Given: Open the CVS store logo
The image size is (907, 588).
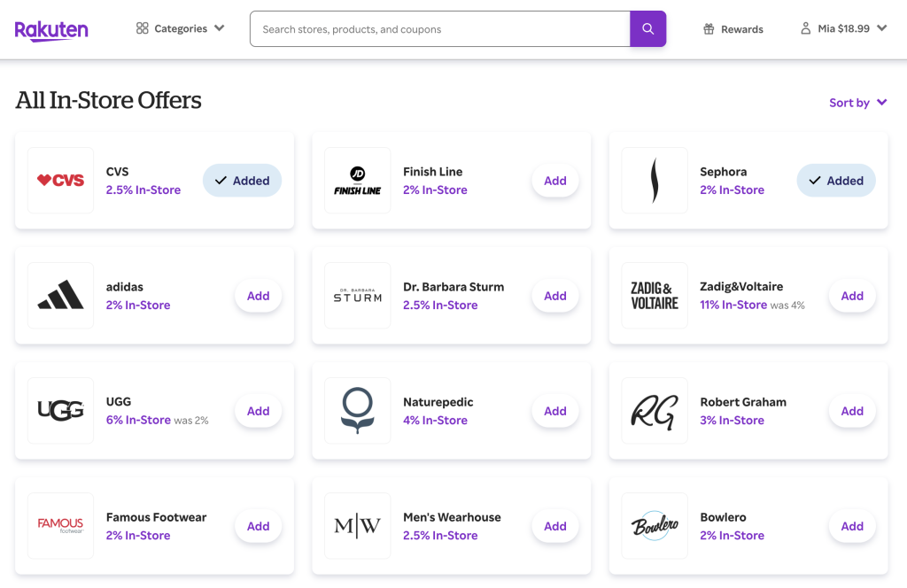Looking at the screenshot, I should [60, 181].
